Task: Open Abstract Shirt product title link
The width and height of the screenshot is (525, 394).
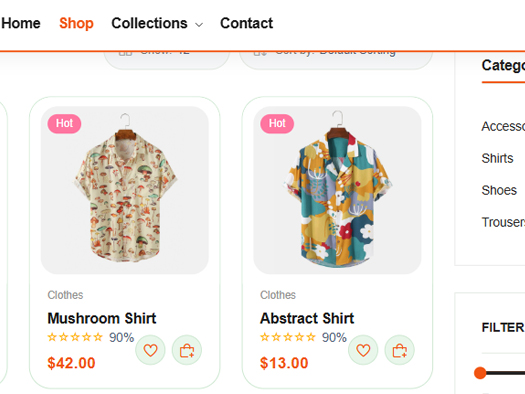Action: 307,318
